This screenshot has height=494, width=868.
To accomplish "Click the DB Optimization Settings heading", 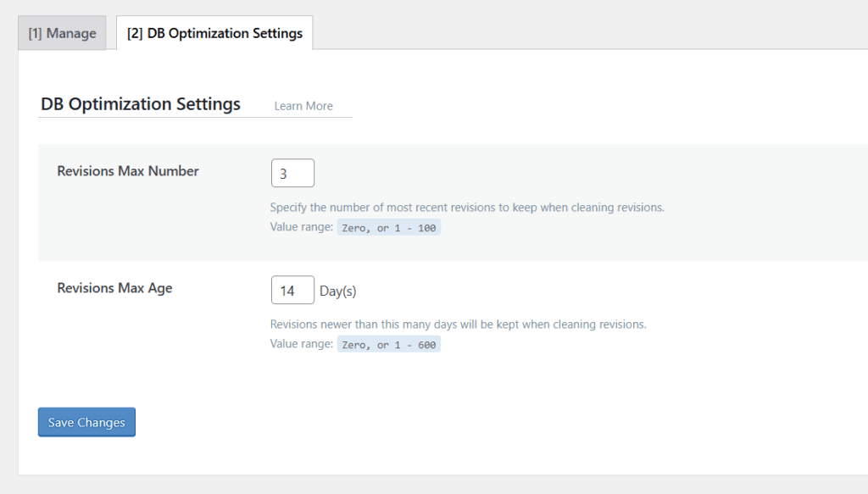I will pos(140,103).
